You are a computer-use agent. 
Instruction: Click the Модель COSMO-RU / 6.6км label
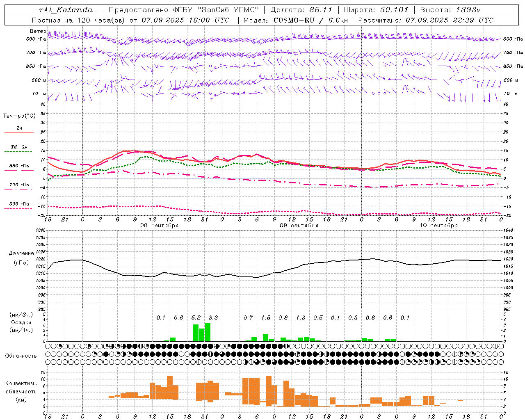point(296,20)
